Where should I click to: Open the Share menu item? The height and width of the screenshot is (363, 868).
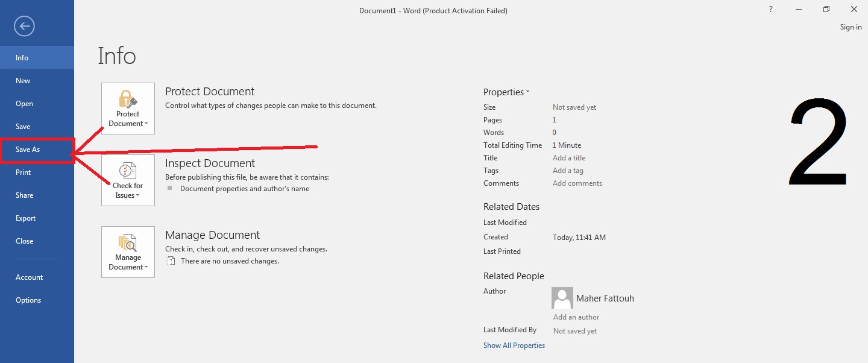tap(37, 195)
